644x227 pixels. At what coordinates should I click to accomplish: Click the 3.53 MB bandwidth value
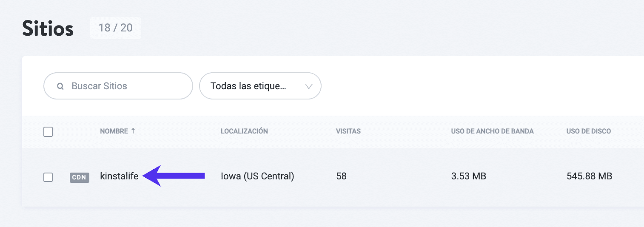(468, 176)
